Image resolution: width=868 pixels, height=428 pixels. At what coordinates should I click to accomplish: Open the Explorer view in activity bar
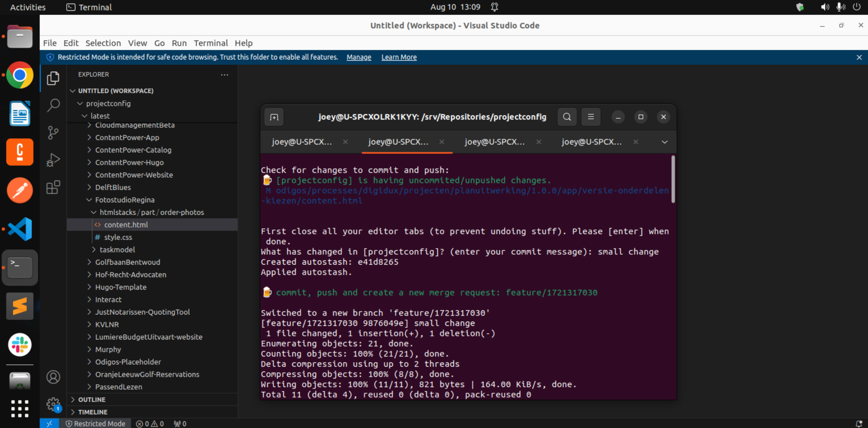[53, 78]
